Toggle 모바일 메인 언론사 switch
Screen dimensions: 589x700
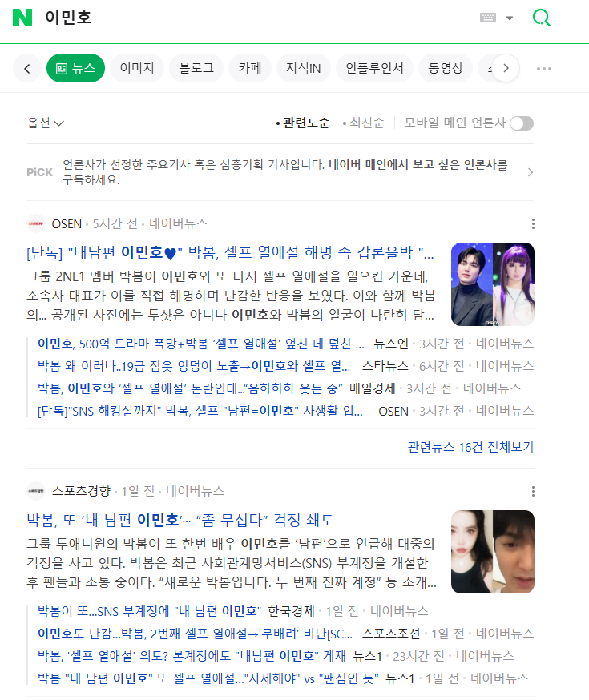coord(522,123)
